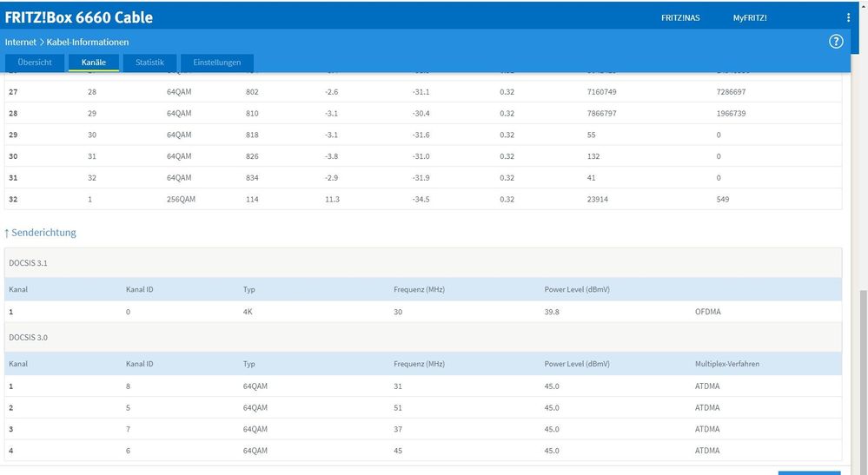Click the Senderichtung section heading

pos(41,233)
